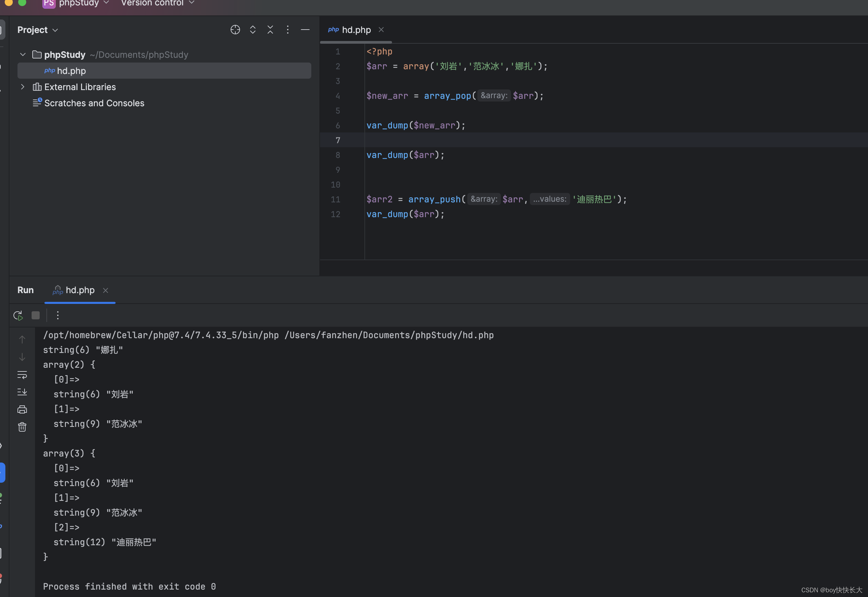Viewport: 868px width, 597px height.
Task: Rerun hd.php script
Action: 18,315
